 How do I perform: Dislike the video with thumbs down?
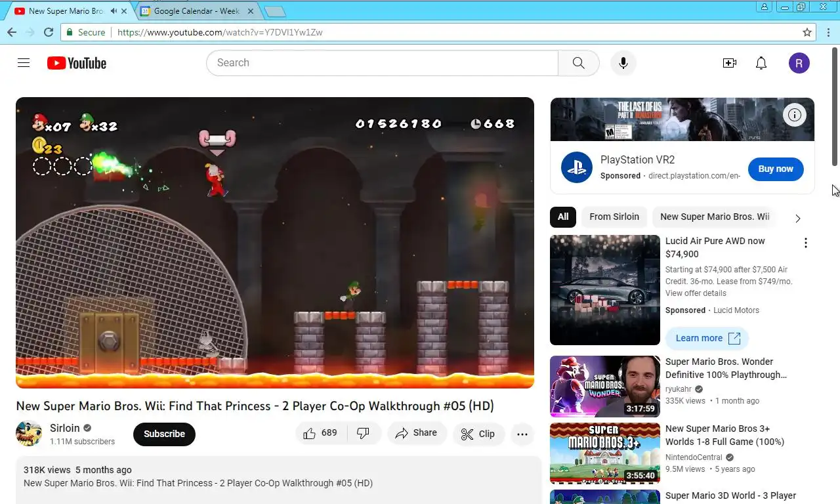click(363, 433)
